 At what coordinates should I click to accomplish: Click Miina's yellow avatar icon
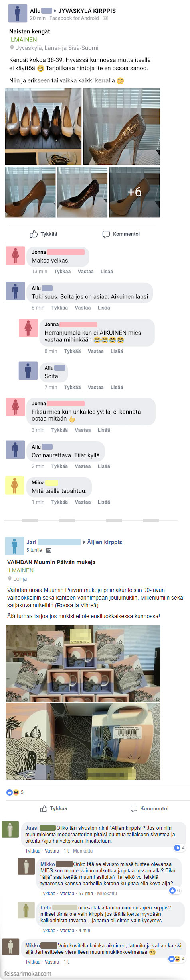click(x=15, y=485)
